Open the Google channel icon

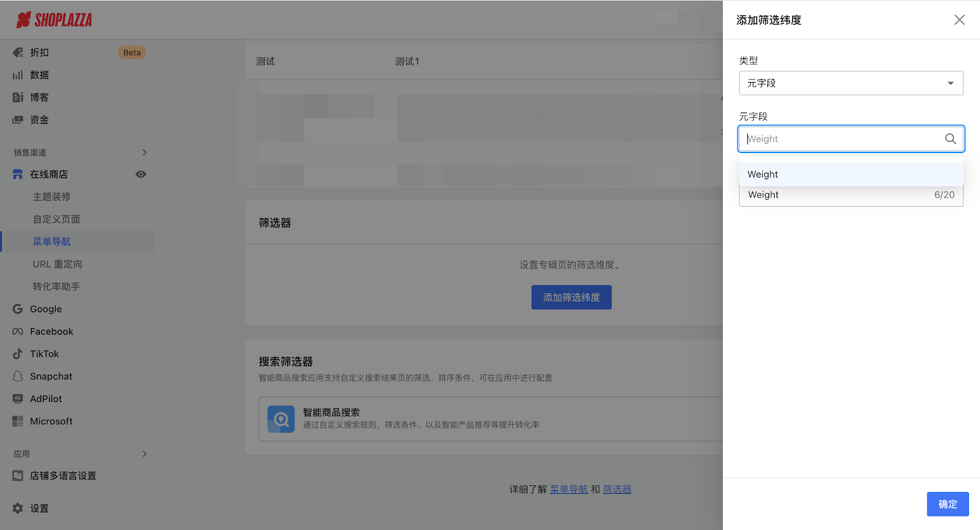pos(18,309)
